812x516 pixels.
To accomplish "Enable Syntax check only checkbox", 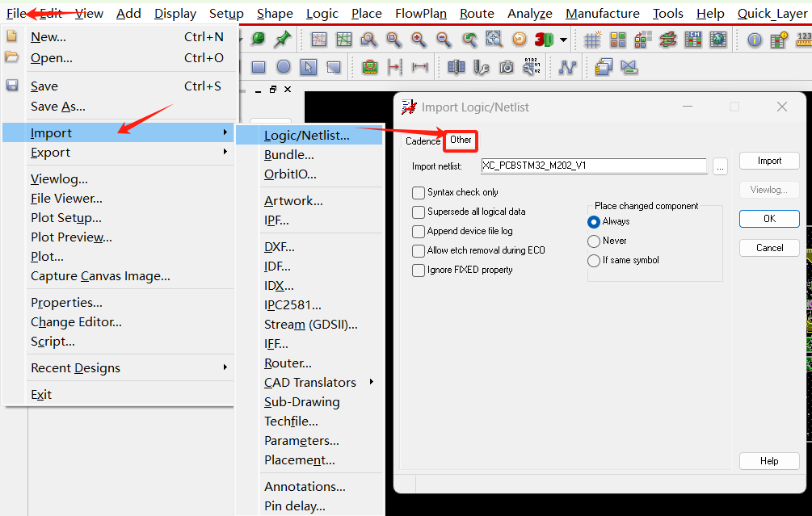I will click(419, 193).
